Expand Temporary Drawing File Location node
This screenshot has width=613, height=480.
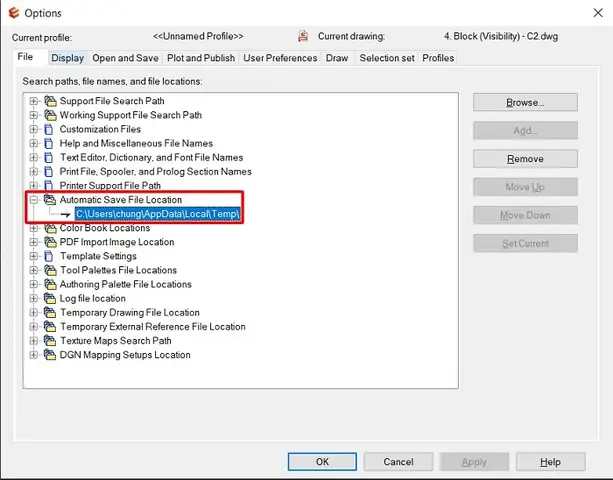point(34,312)
